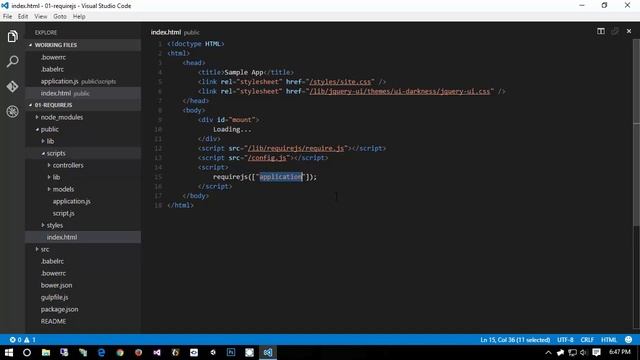Expand the src folder
The width and height of the screenshot is (640, 360).
tap(83, 249)
